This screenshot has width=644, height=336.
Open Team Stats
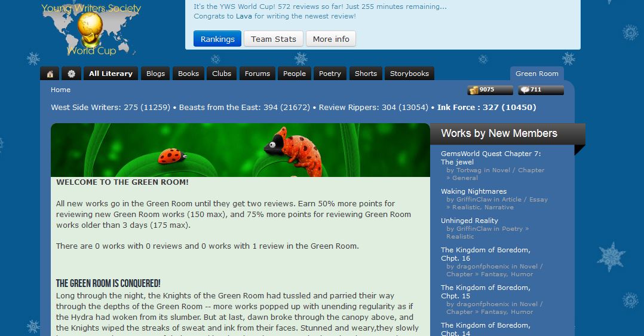pos(274,39)
